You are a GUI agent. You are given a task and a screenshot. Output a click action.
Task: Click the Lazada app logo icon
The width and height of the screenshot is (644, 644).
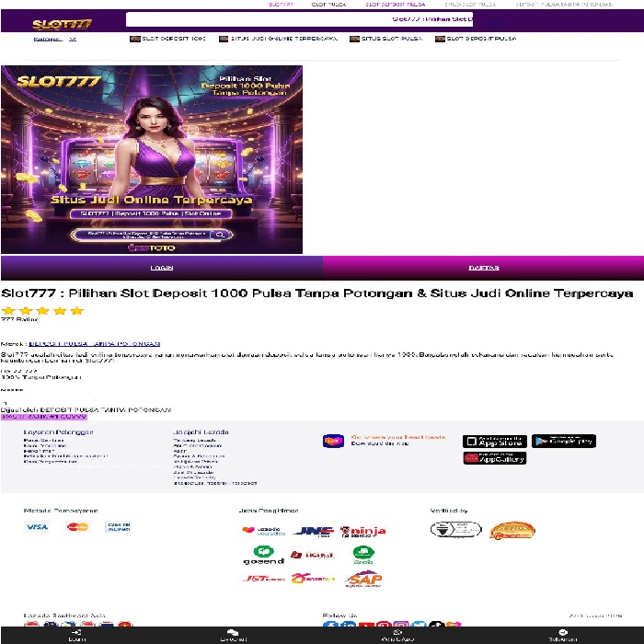pyautogui.click(x=333, y=441)
